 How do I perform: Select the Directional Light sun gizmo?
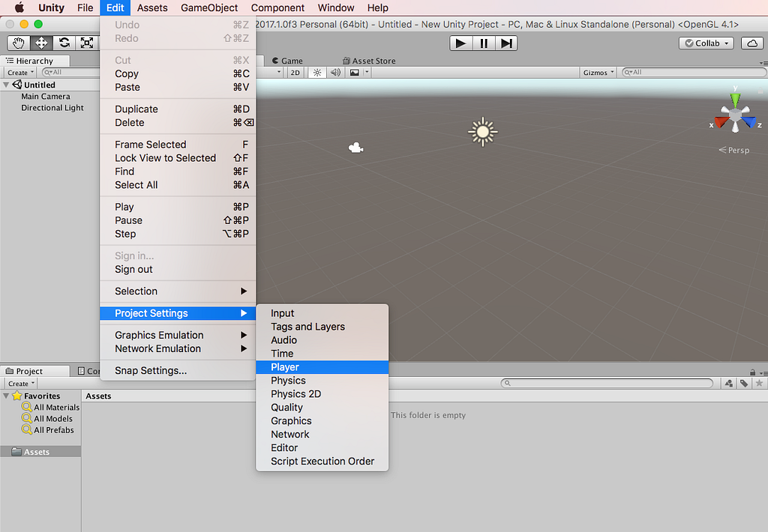tap(483, 132)
